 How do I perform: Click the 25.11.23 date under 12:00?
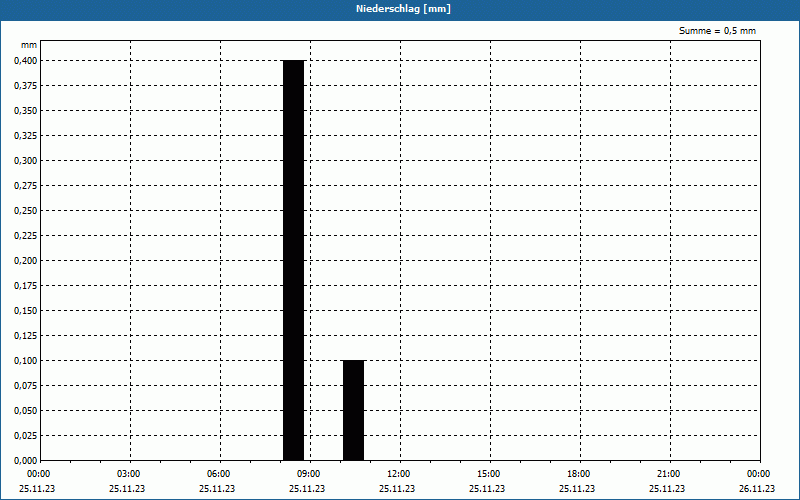point(397,489)
